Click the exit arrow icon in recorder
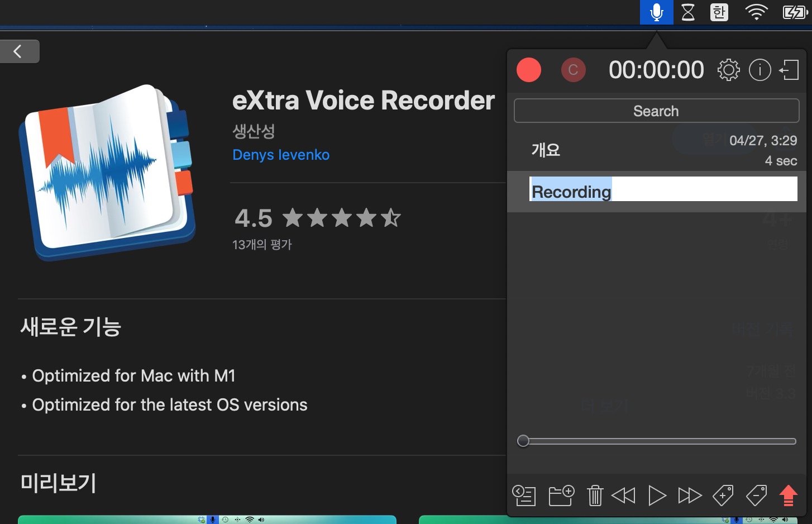 (789, 70)
